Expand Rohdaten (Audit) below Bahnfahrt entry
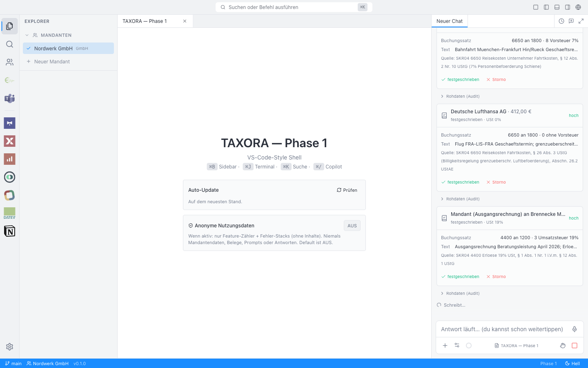 pos(460,96)
